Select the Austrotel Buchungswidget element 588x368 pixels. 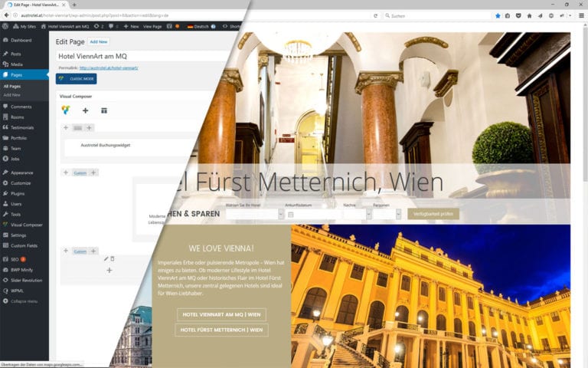point(106,146)
